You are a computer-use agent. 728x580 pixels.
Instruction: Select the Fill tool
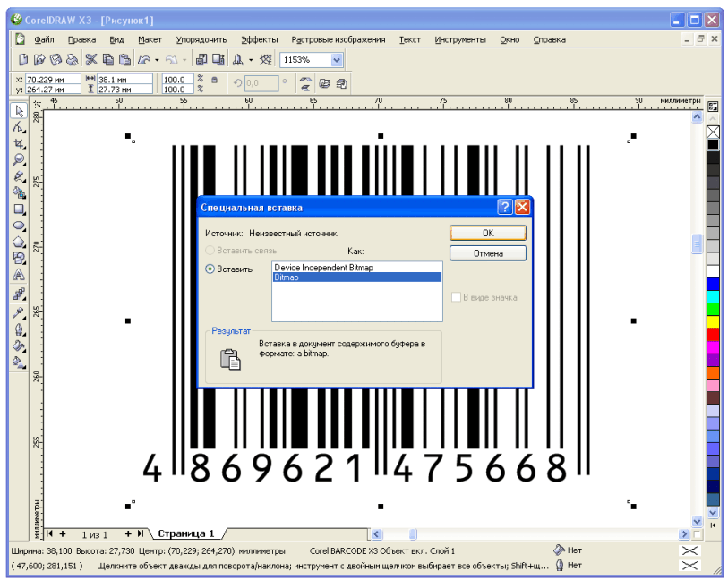tap(19, 345)
